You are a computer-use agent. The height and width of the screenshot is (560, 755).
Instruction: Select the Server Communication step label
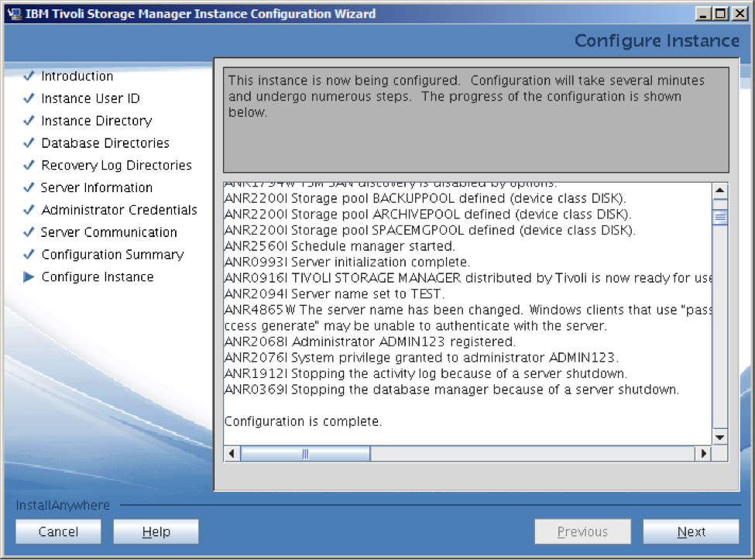109,232
